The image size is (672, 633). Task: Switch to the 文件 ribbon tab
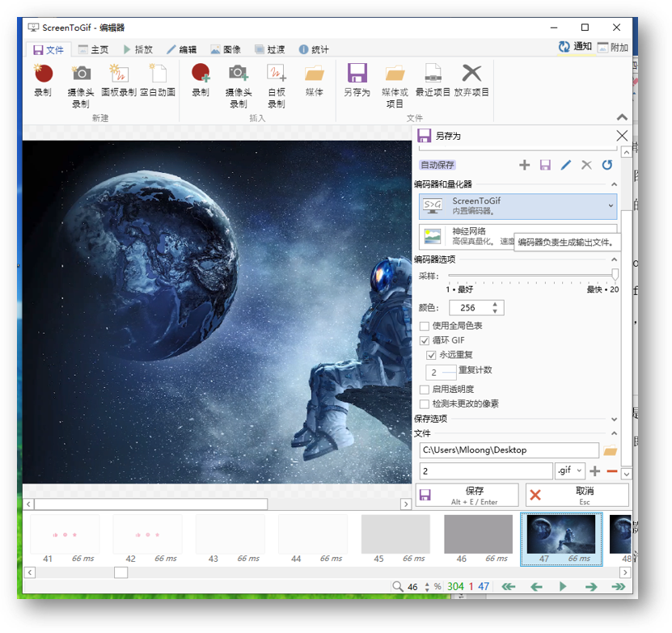(x=49, y=49)
